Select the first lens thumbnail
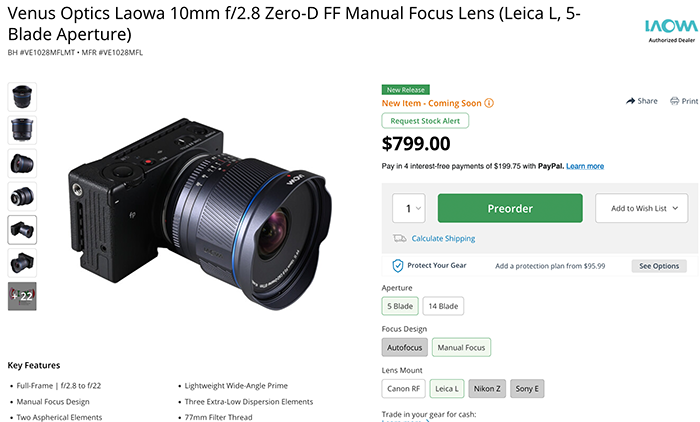 click(x=22, y=97)
